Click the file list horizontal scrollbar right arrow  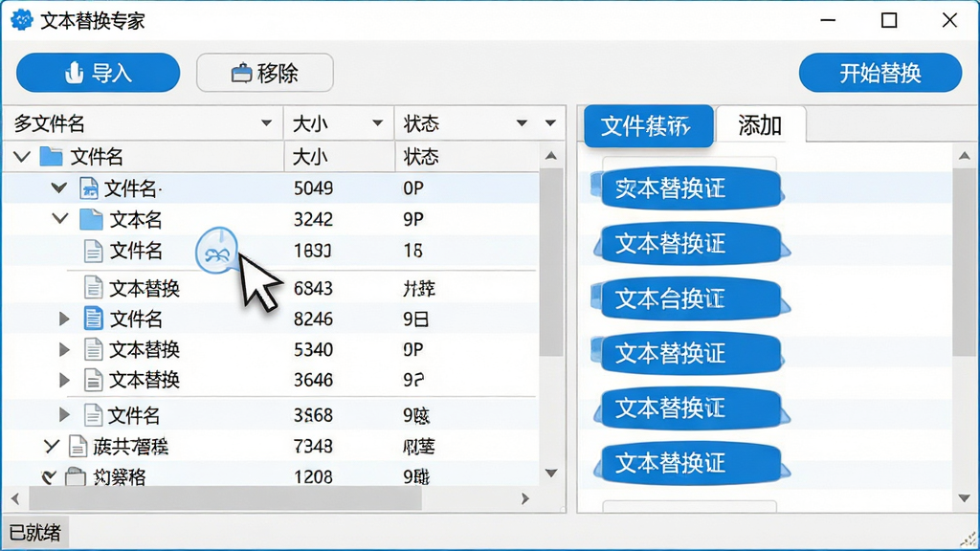click(x=525, y=498)
